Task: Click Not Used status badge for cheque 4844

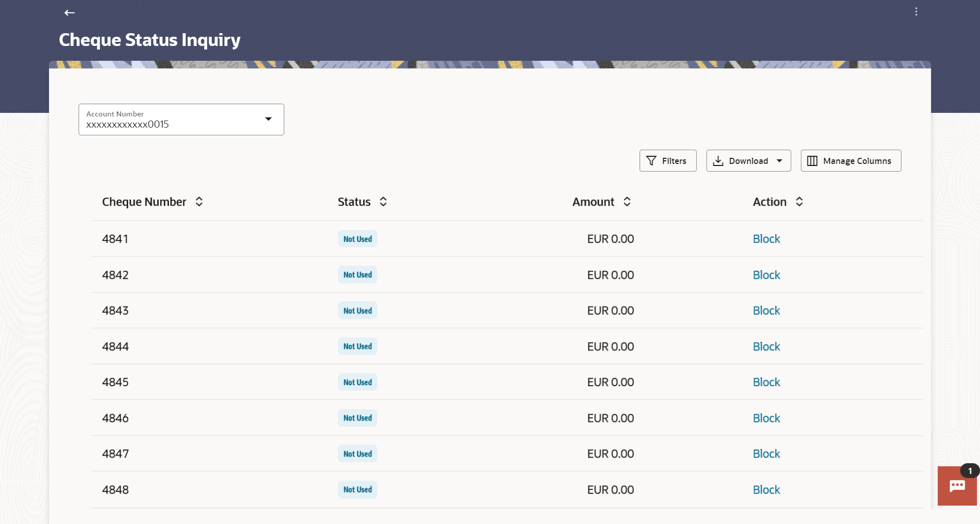Action: point(357,346)
